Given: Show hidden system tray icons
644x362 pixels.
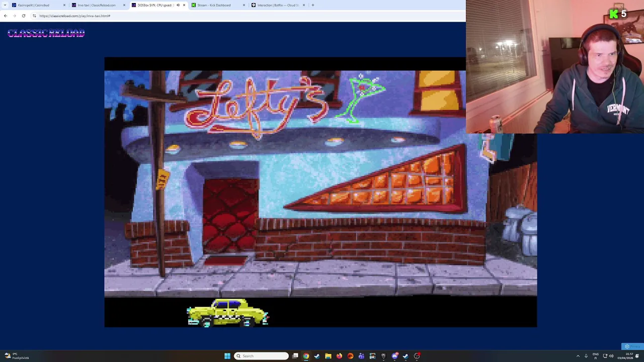Looking at the screenshot, I should pyautogui.click(x=578, y=356).
